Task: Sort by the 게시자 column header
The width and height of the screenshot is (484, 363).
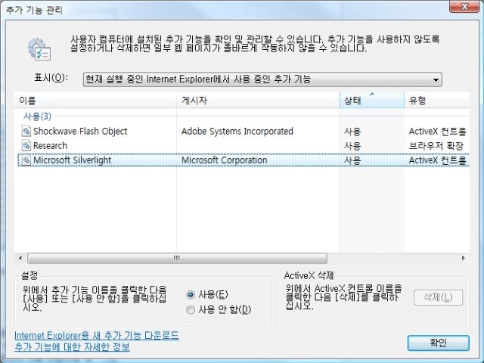Action: click(x=258, y=100)
